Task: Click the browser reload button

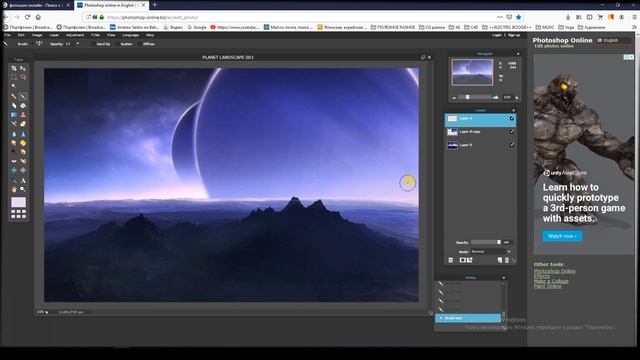Action: (x=27, y=17)
